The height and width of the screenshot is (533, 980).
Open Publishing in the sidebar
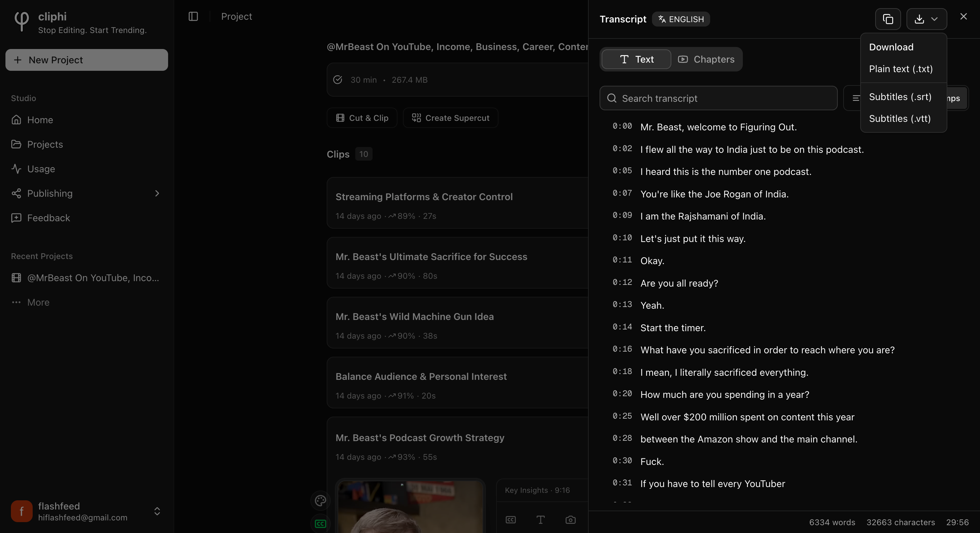click(x=86, y=193)
